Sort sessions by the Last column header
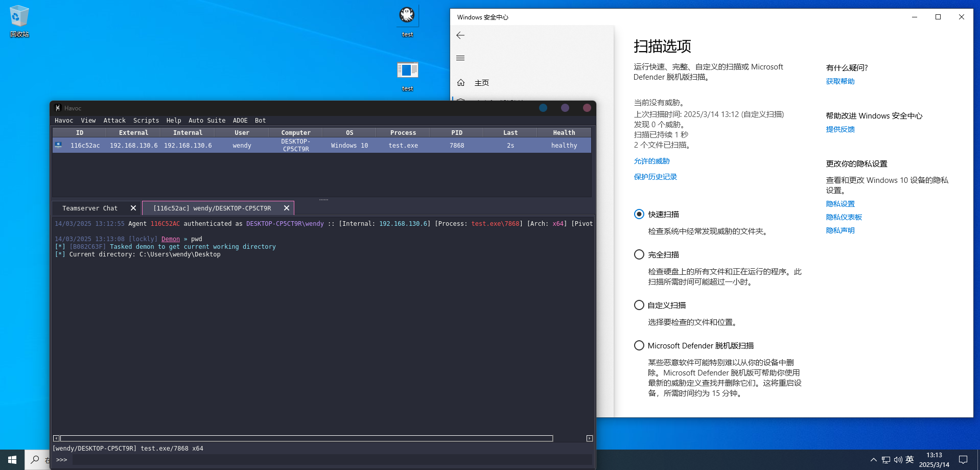Image resolution: width=980 pixels, height=470 pixels. [x=510, y=133]
